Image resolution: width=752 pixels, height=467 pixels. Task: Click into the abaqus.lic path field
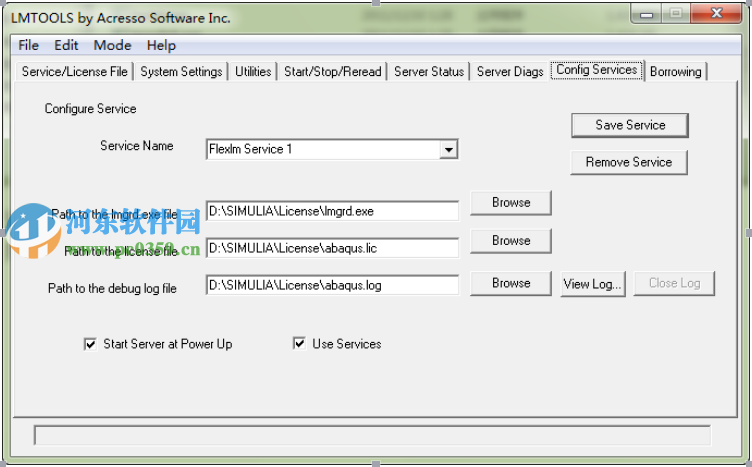tap(332, 248)
